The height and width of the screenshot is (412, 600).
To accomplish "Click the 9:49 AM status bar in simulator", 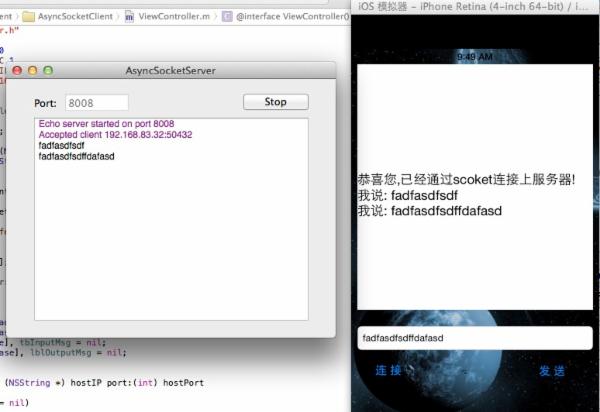I will 474,58.
